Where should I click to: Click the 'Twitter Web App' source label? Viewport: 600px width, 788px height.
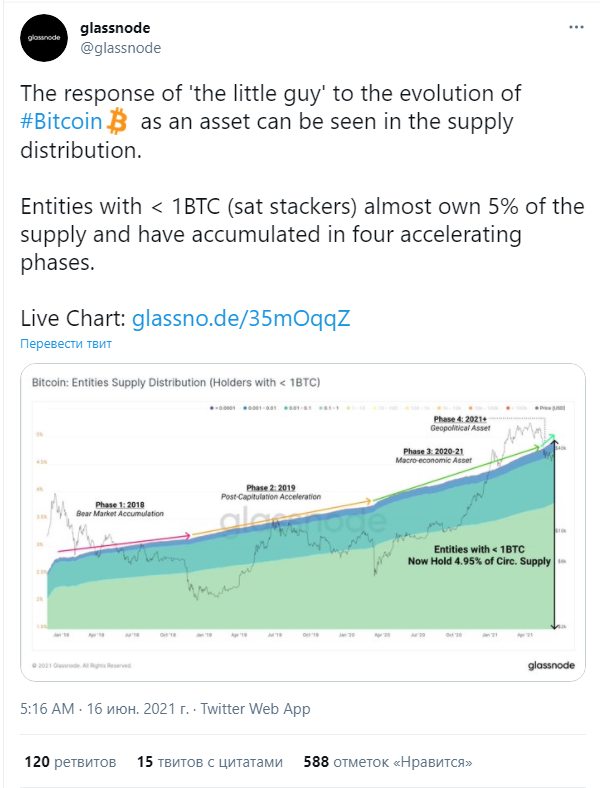(x=255, y=709)
